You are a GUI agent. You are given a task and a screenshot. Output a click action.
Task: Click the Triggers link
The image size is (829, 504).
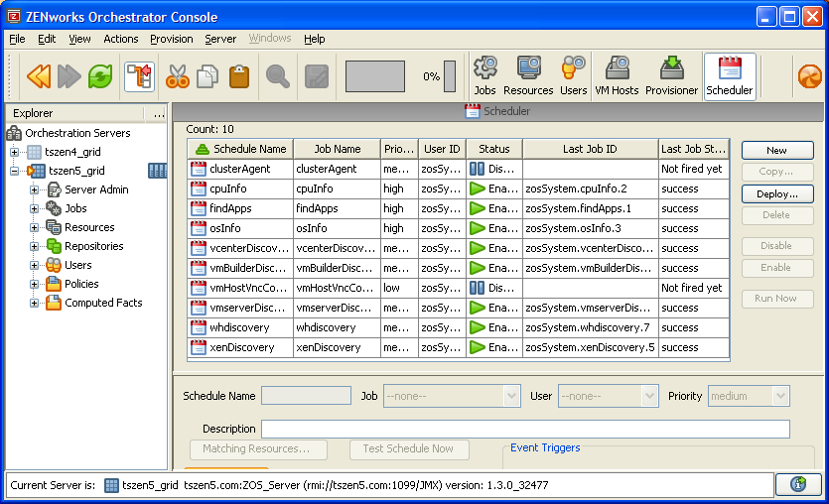point(561,447)
